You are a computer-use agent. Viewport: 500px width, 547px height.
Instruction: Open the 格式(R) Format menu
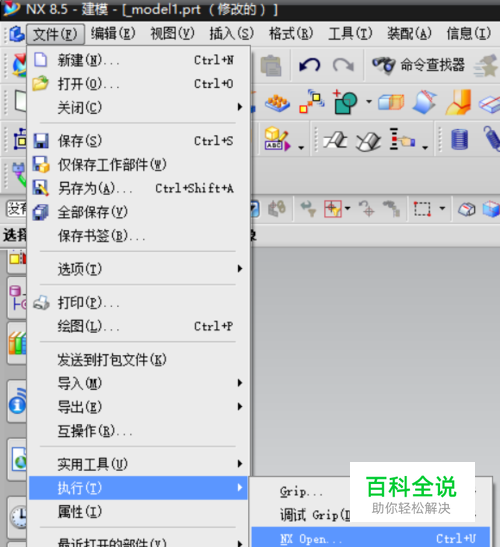point(291,34)
